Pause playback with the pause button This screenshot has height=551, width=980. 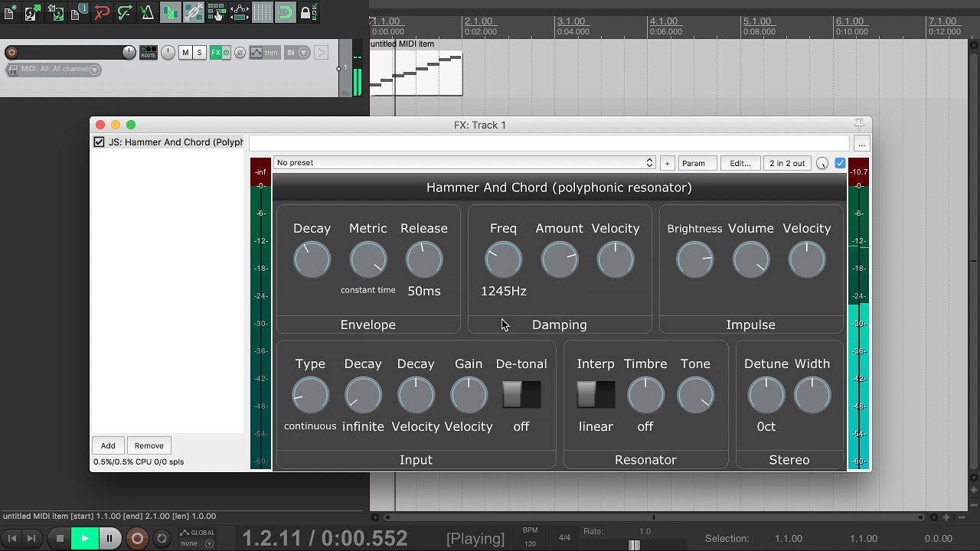[x=110, y=539]
